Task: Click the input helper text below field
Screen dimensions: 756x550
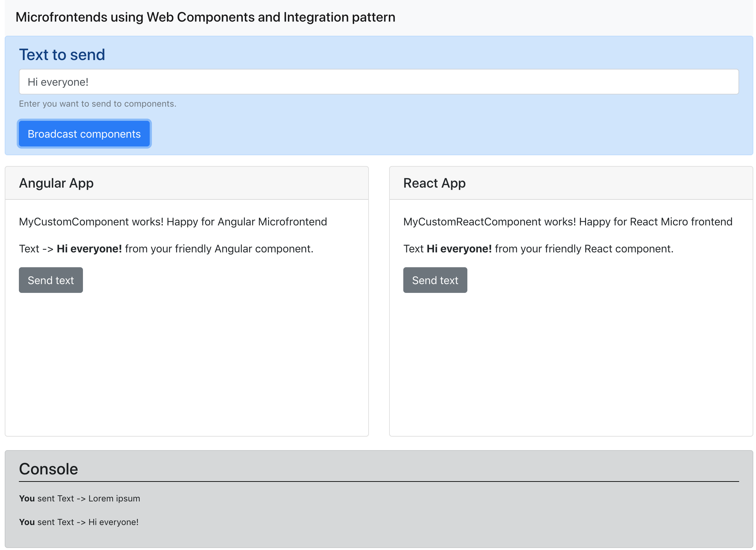Action: (97, 104)
